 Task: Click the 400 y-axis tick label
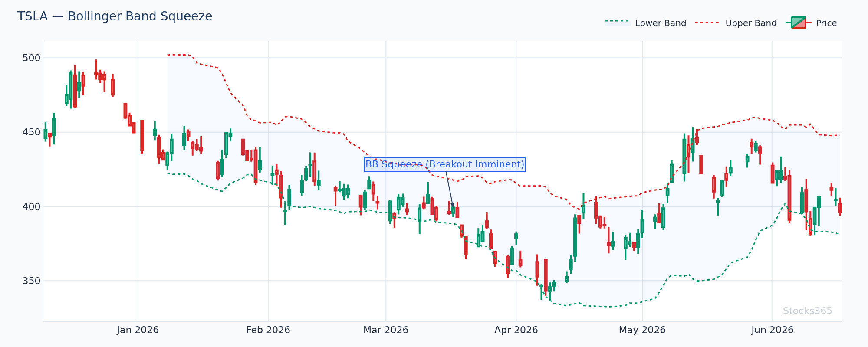tap(31, 207)
